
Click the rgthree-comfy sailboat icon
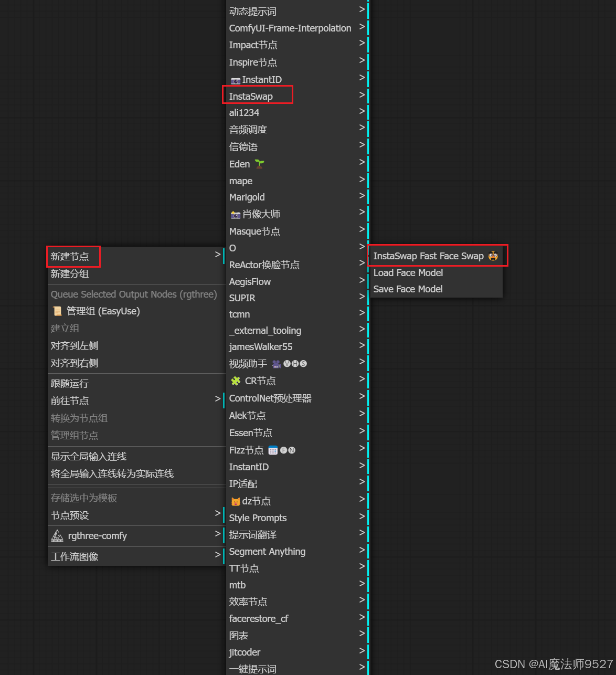point(57,536)
